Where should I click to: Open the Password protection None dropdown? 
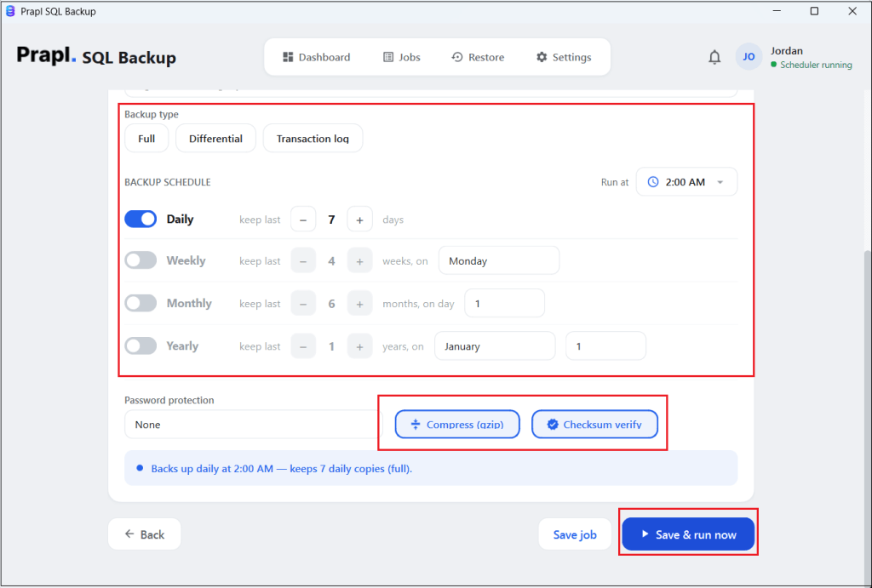[254, 425]
